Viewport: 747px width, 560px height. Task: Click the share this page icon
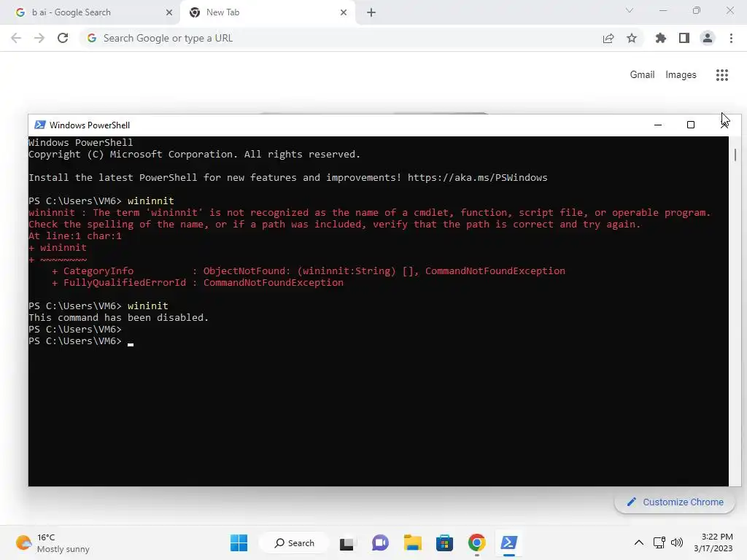tap(608, 38)
